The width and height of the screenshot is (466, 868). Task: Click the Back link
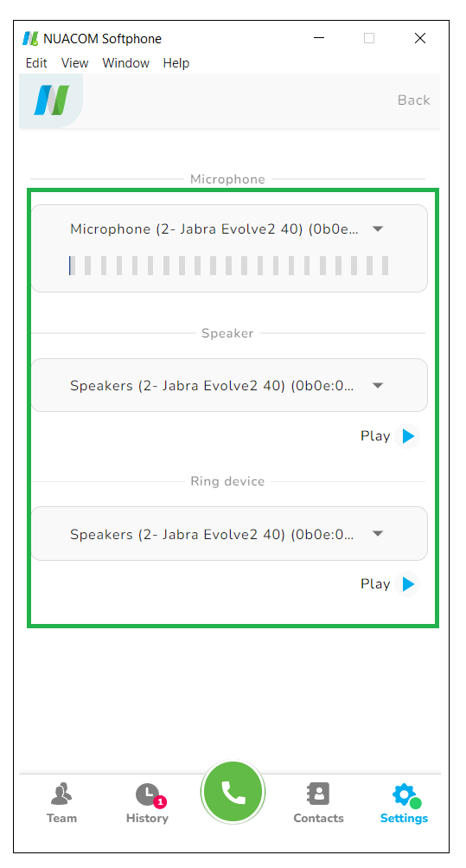point(413,100)
